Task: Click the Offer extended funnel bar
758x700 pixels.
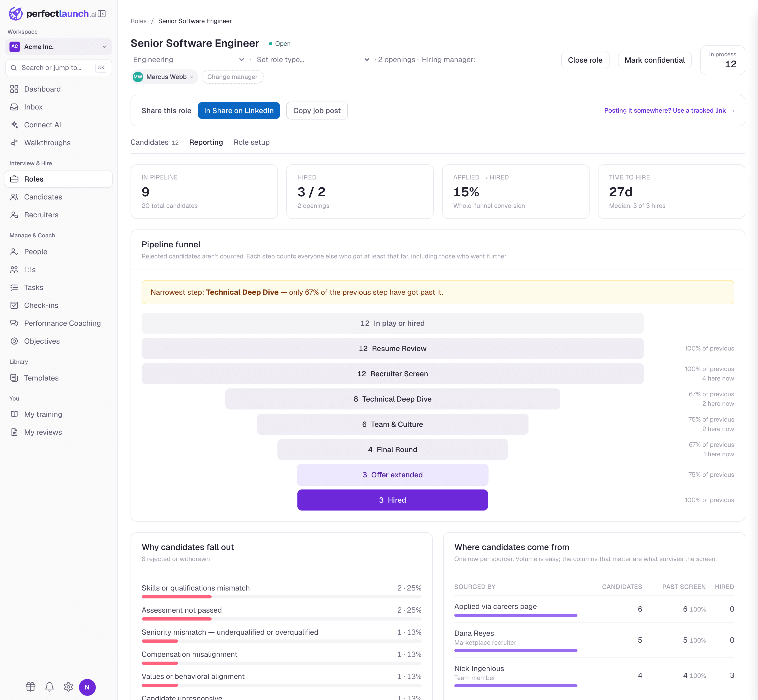Action: [392, 475]
